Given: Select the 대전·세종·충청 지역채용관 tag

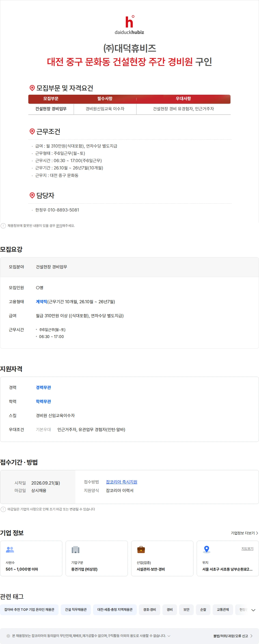Looking at the screenshot, I should pyautogui.click(x=115, y=610).
